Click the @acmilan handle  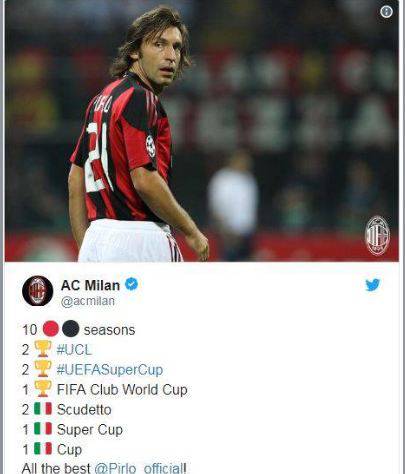click(88, 301)
